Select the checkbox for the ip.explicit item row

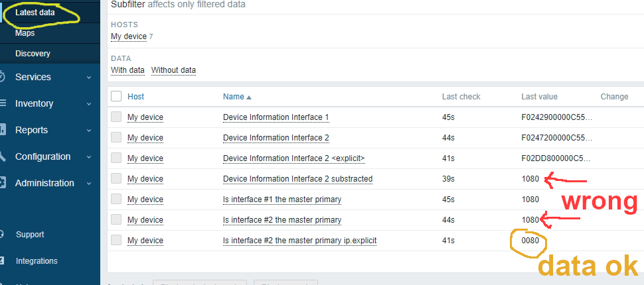pos(116,240)
